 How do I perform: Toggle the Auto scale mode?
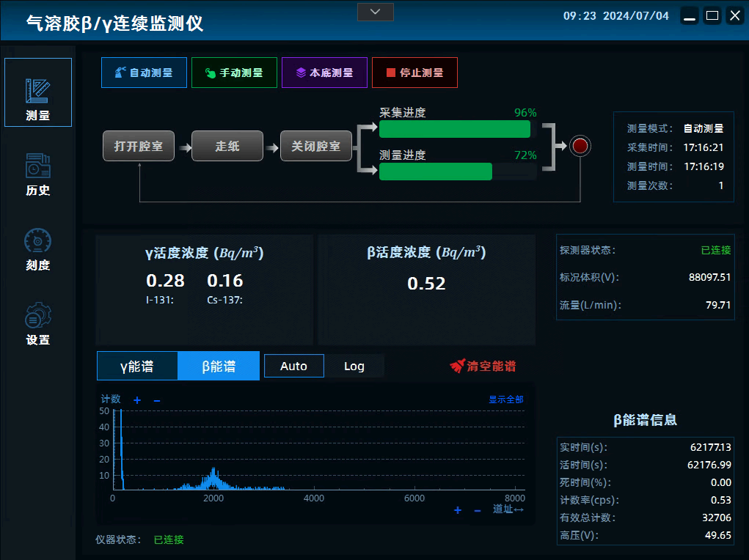pyautogui.click(x=293, y=366)
